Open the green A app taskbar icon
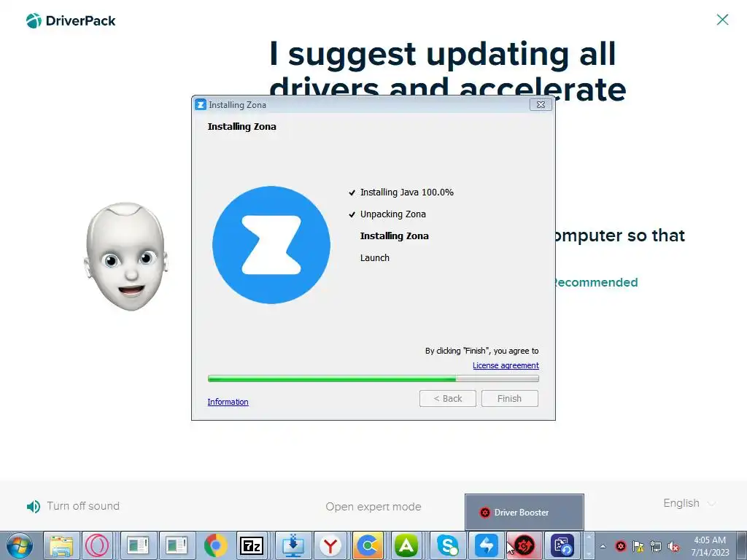The width and height of the screenshot is (747, 560). coord(406,545)
